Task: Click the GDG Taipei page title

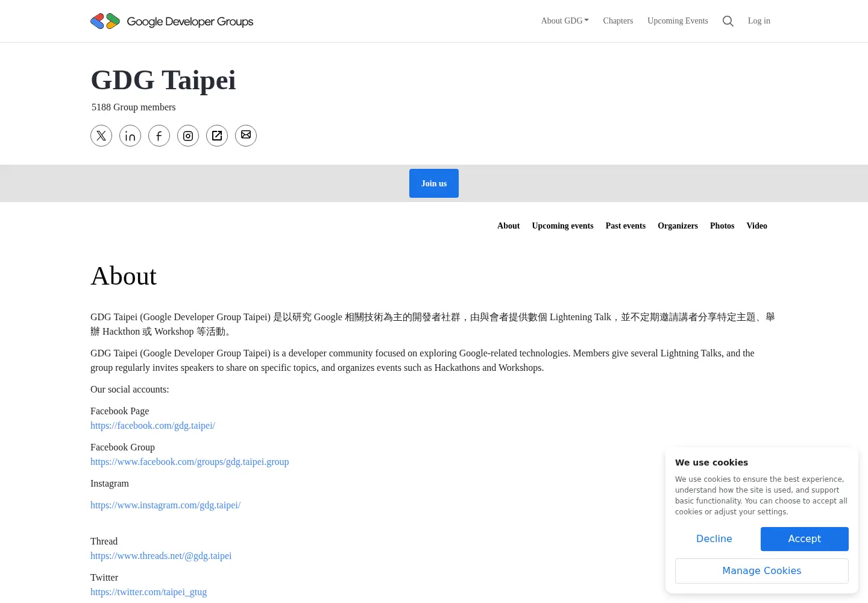Action: (163, 80)
